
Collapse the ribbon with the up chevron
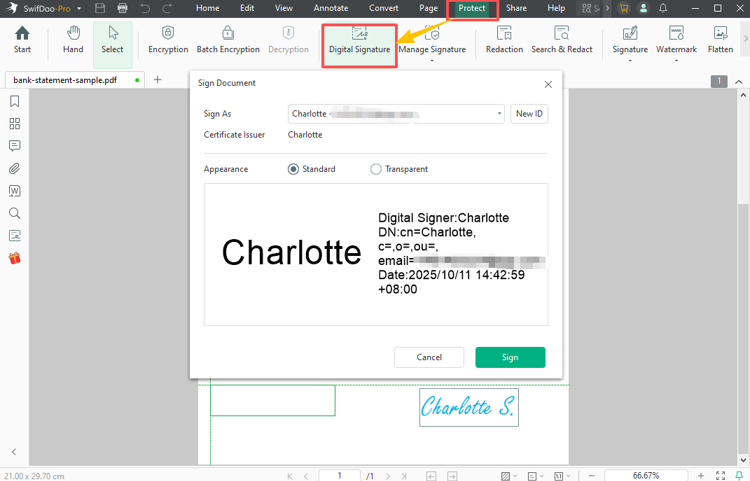pos(739,82)
